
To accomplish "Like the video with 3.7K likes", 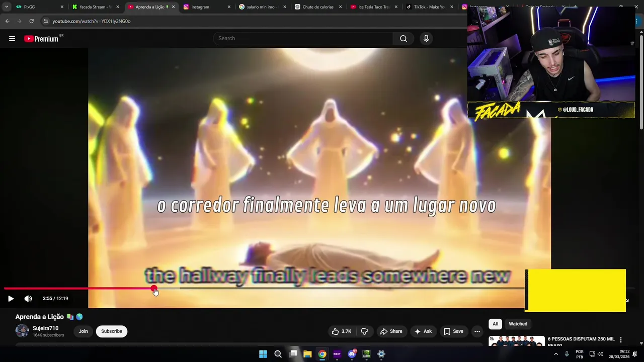I will [341, 331].
